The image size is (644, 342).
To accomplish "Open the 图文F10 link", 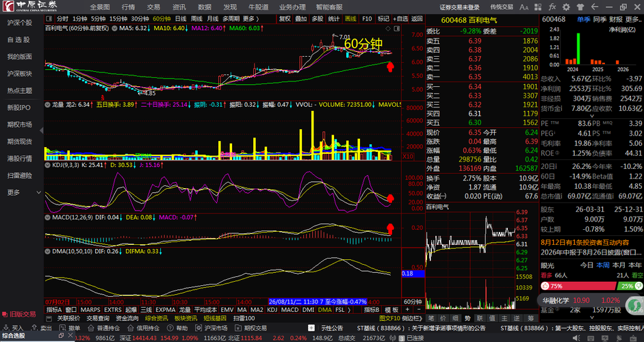I will (389, 318).
